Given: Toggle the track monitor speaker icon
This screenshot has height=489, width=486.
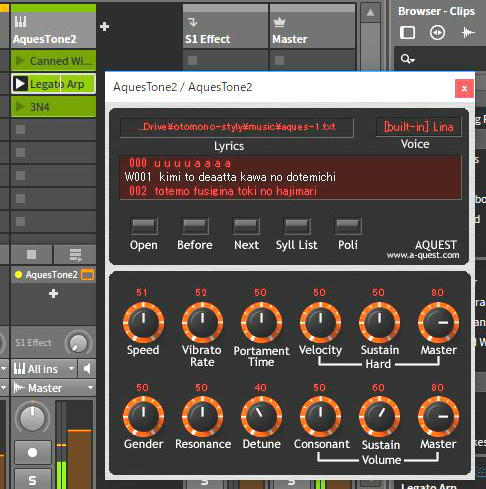Looking at the screenshot, I should click(x=87, y=369).
